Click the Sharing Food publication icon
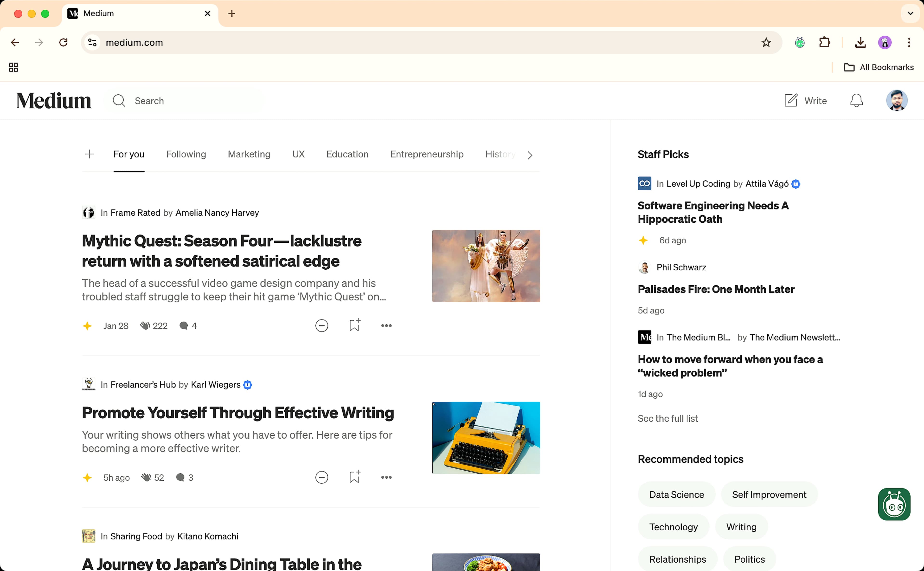This screenshot has height=571, width=924. [88, 536]
